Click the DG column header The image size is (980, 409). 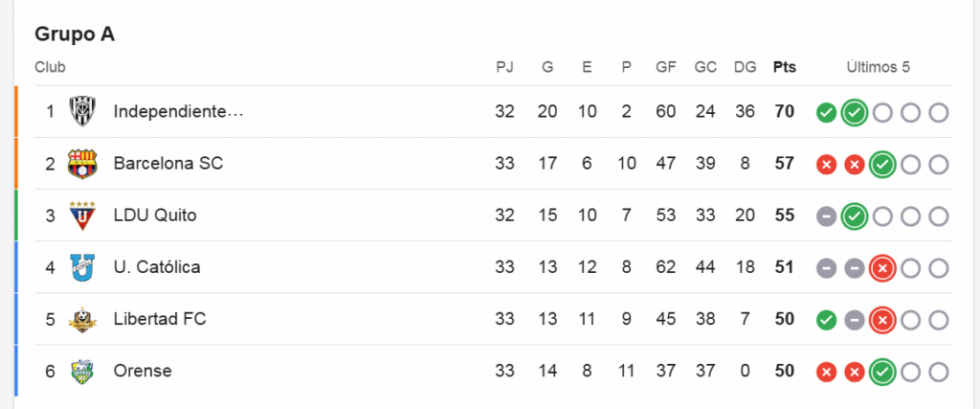745,67
